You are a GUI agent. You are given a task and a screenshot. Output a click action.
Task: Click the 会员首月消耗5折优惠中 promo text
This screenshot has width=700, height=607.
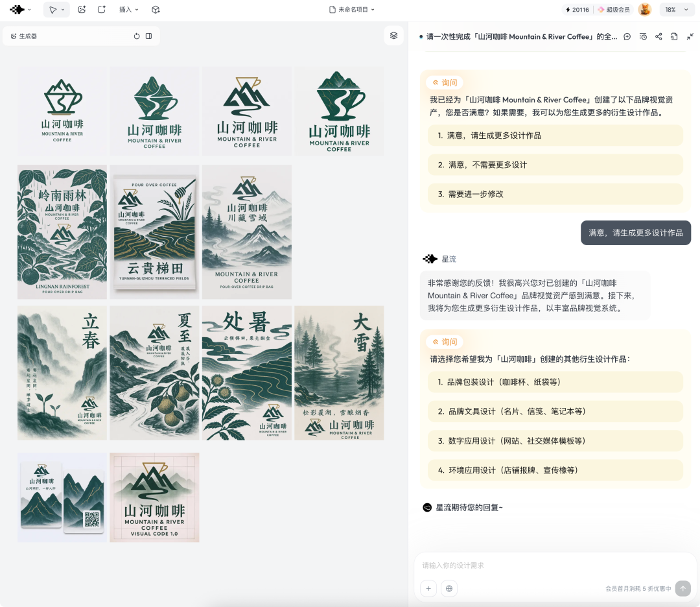pyautogui.click(x=638, y=589)
